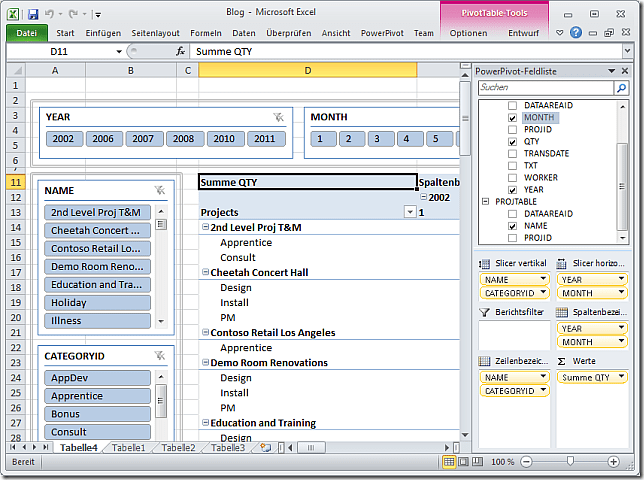Check the TRANSDATE field checkbox
Image resolution: width=644 pixels, height=480 pixels.
tap(512, 154)
